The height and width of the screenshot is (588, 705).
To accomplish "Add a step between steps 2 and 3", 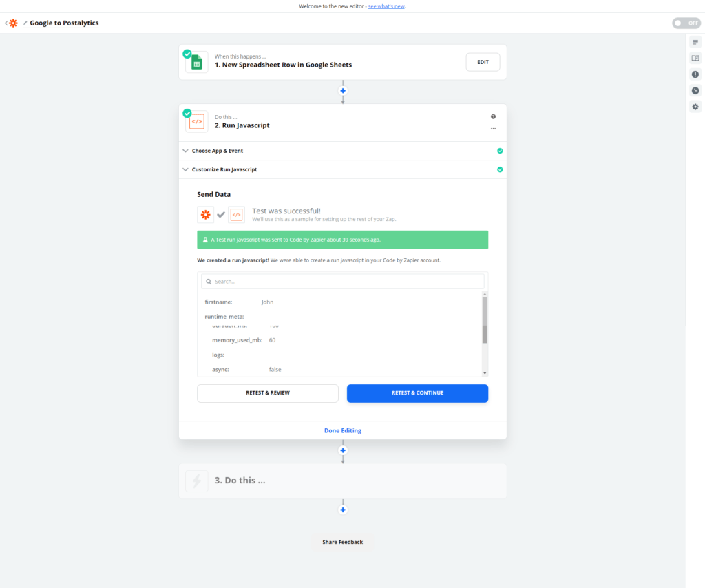I will pos(343,450).
